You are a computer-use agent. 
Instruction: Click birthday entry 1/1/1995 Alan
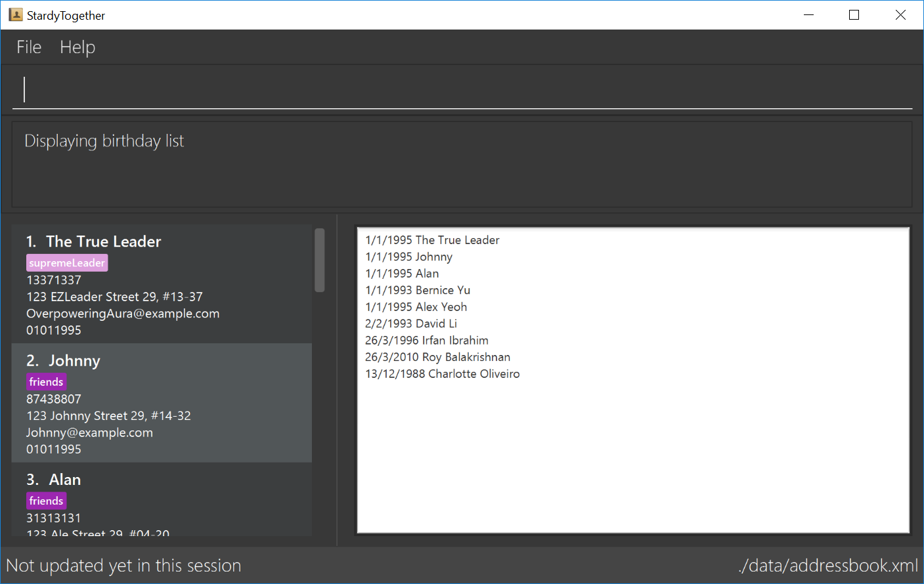click(402, 274)
